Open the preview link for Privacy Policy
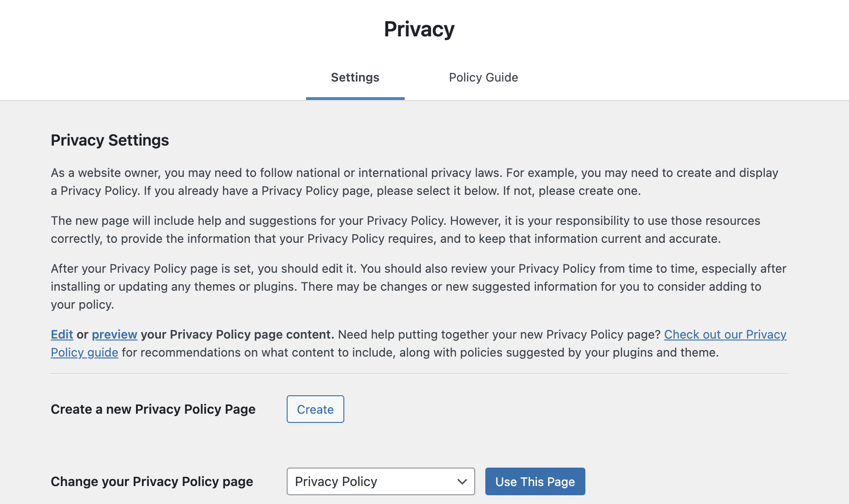The image size is (849, 504). tap(114, 334)
